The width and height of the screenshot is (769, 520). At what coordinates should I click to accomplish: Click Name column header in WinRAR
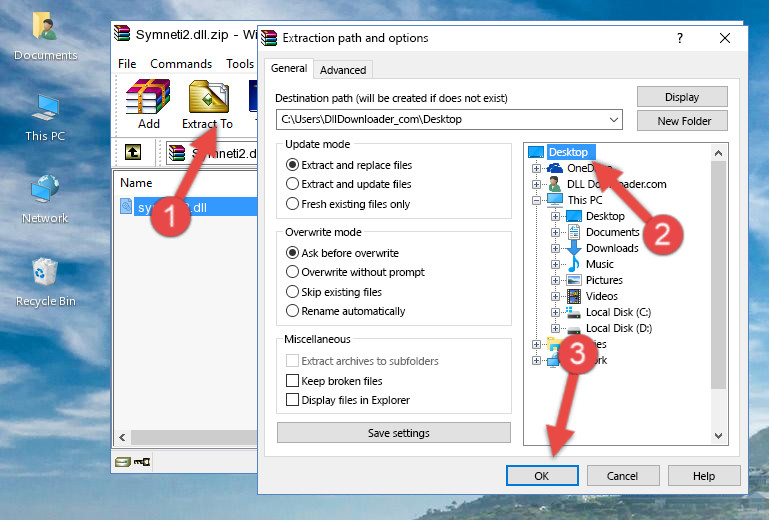(x=136, y=183)
